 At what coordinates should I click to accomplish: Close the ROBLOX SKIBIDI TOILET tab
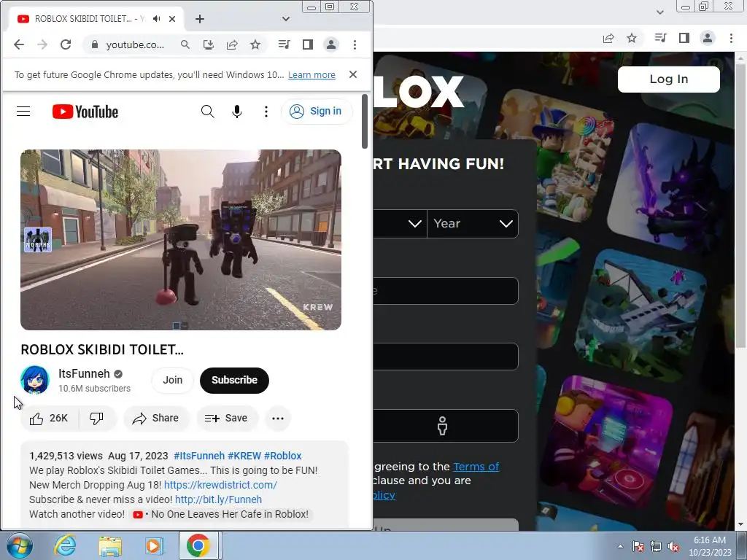[x=172, y=18]
